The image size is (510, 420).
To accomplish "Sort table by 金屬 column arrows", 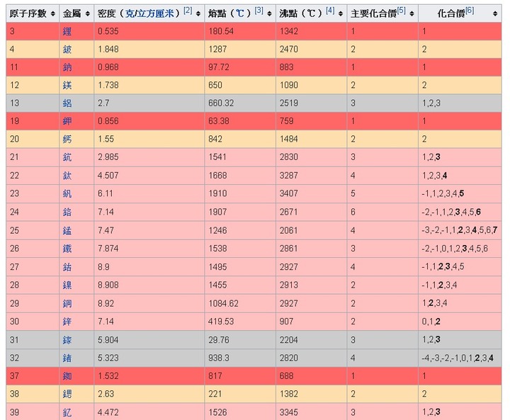I will (x=88, y=13).
